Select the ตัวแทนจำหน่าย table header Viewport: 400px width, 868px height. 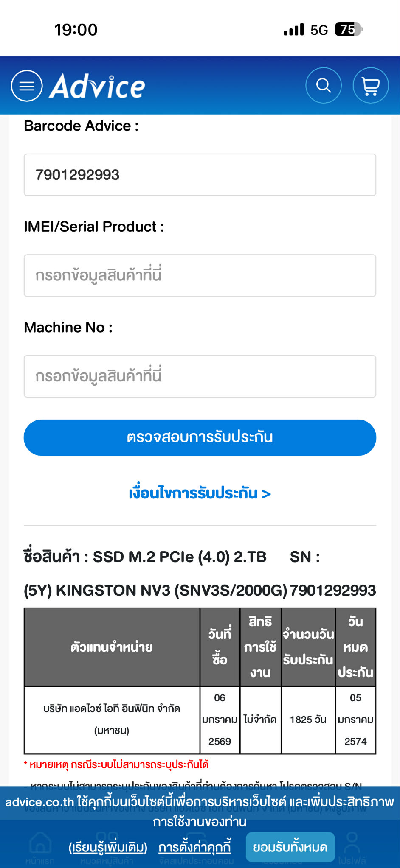[112, 647]
